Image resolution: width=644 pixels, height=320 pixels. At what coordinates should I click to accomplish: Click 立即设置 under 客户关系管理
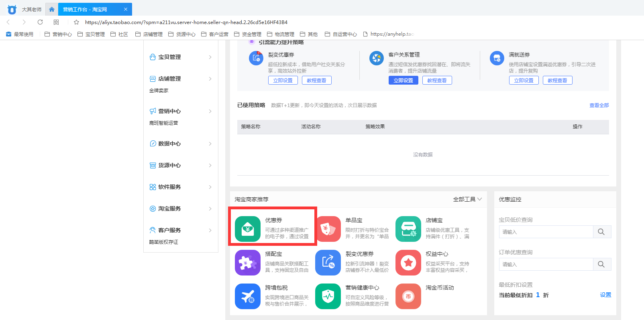(403, 80)
